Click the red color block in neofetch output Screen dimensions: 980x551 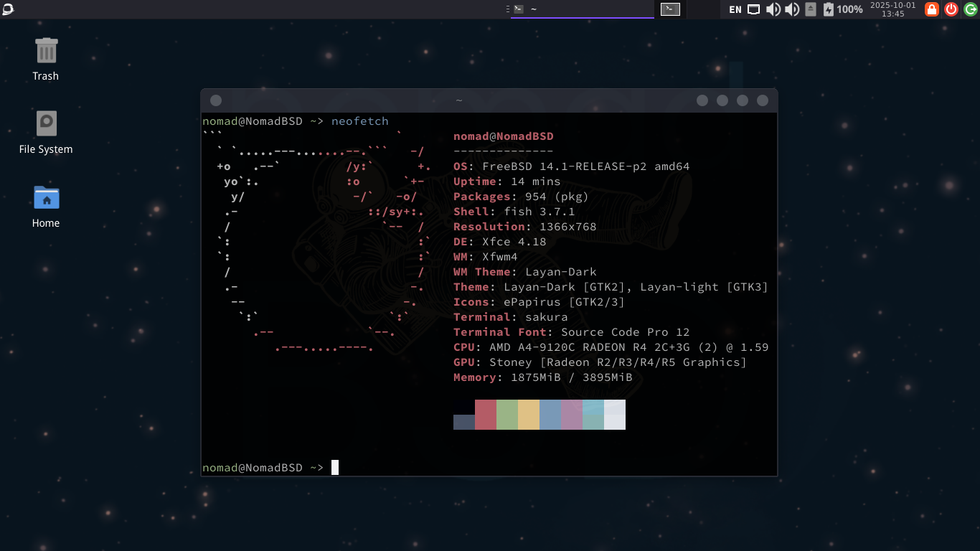click(x=486, y=415)
